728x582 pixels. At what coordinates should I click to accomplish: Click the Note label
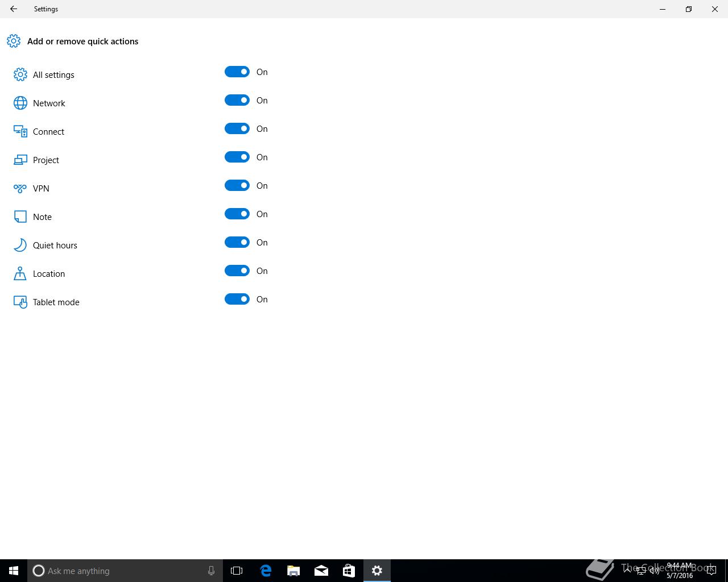pos(42,217)
